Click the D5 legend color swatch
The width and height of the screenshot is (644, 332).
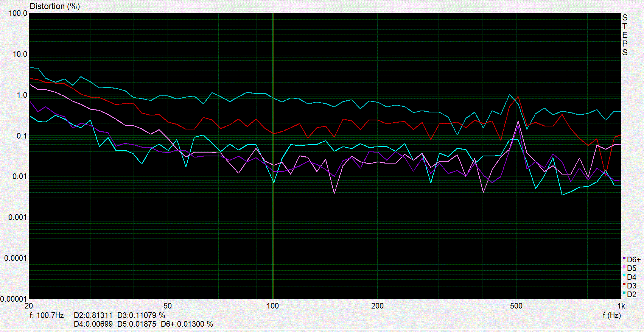click(x=624, y=267)
